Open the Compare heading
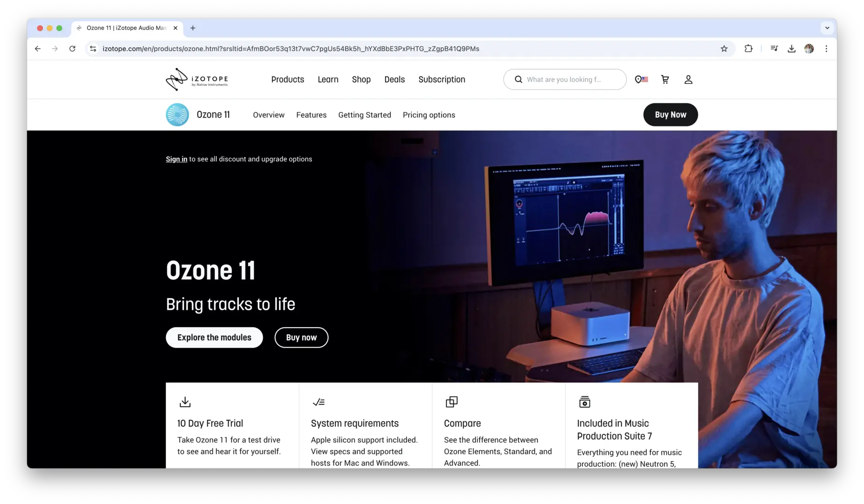864x504 pixels. [x=462, y=423]
